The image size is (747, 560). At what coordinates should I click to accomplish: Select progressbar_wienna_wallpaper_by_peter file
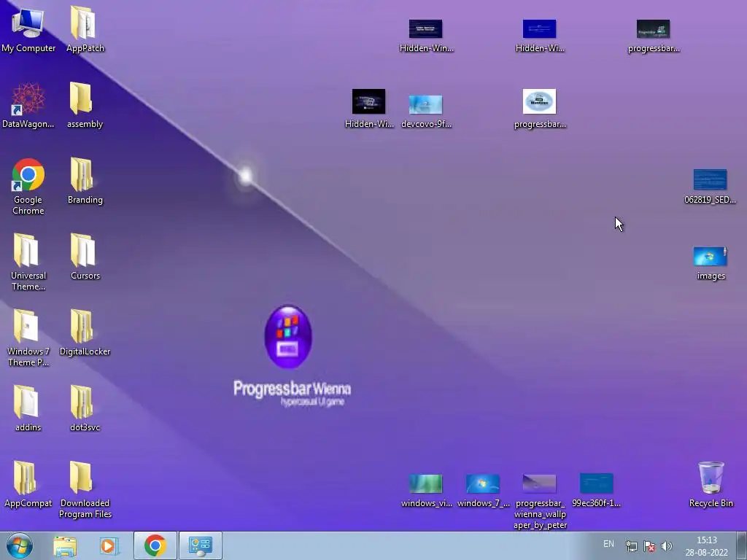[x=539, y=502]
